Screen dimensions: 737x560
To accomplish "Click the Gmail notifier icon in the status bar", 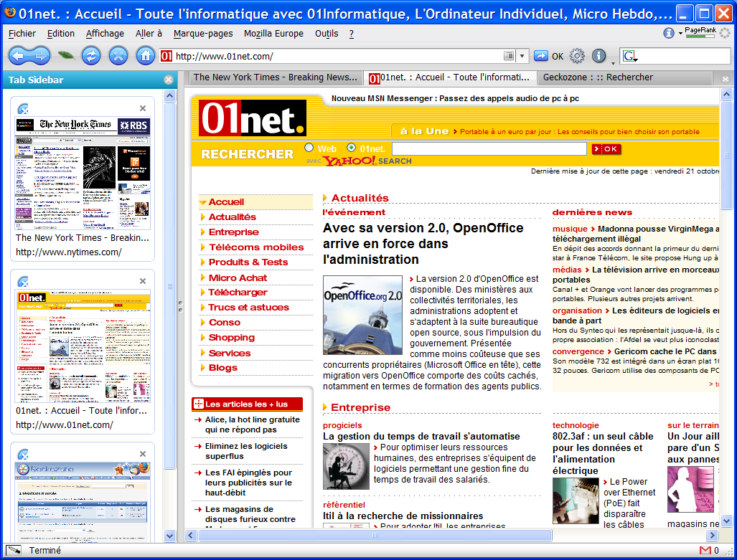I will point(705,550).
